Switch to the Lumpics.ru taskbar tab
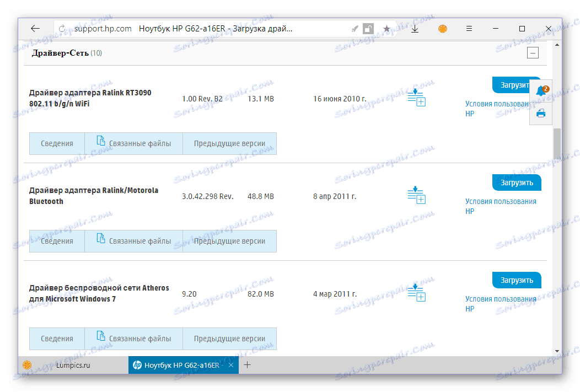 coord(74,365)
